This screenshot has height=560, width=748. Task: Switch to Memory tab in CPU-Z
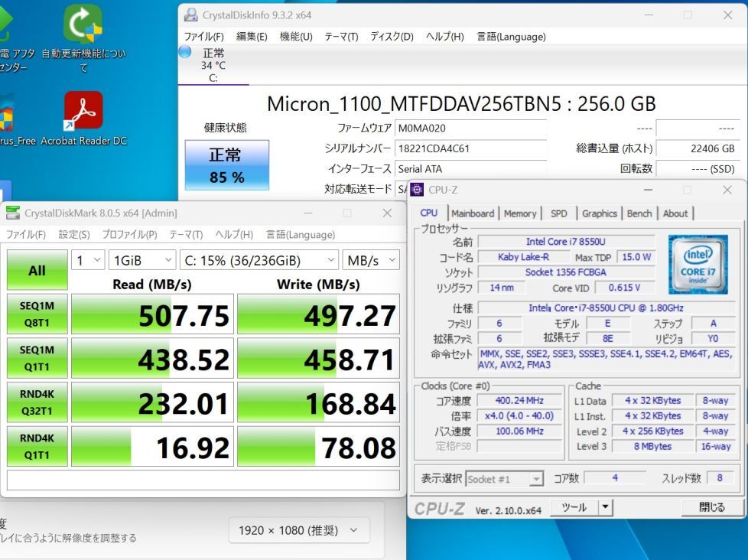tap(520, 213)
